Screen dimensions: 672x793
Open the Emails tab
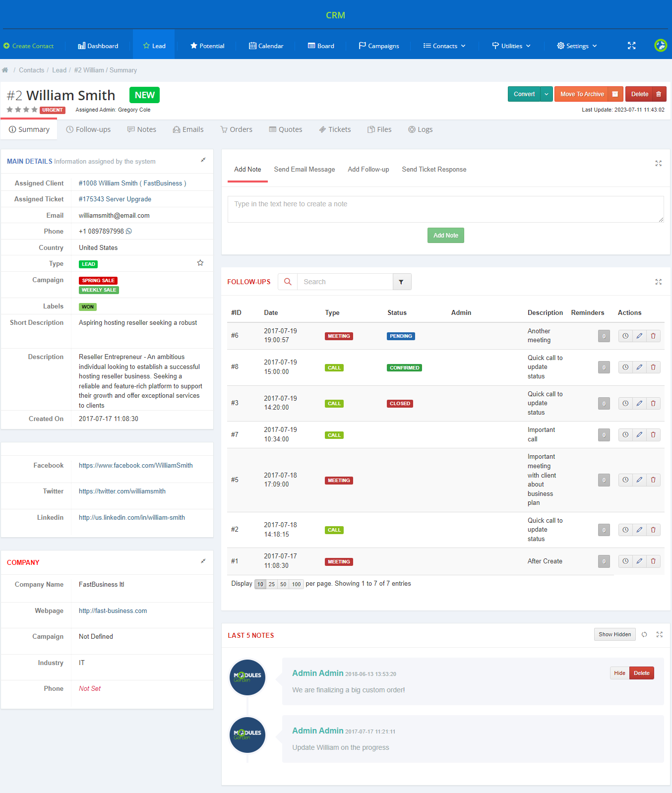(x=188, y=129)
